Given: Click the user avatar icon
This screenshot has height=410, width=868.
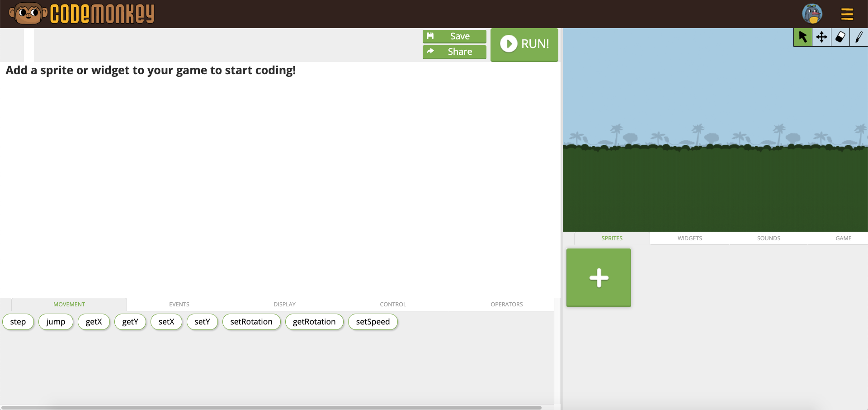Looking at the screenshot, I should coord(812,14).
